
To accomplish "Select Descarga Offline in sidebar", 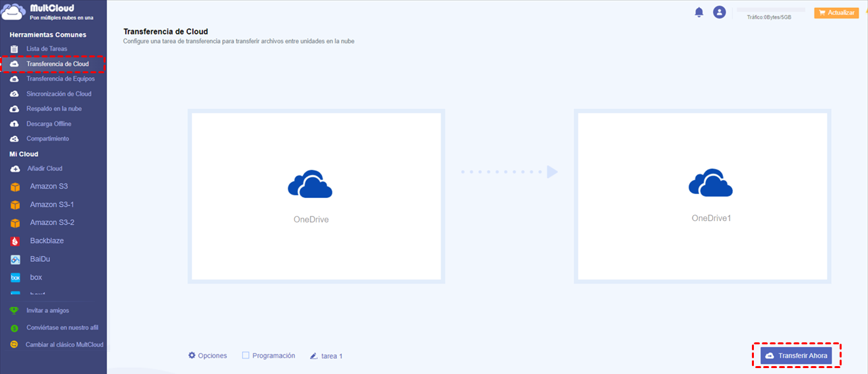I will coord(49,124).
